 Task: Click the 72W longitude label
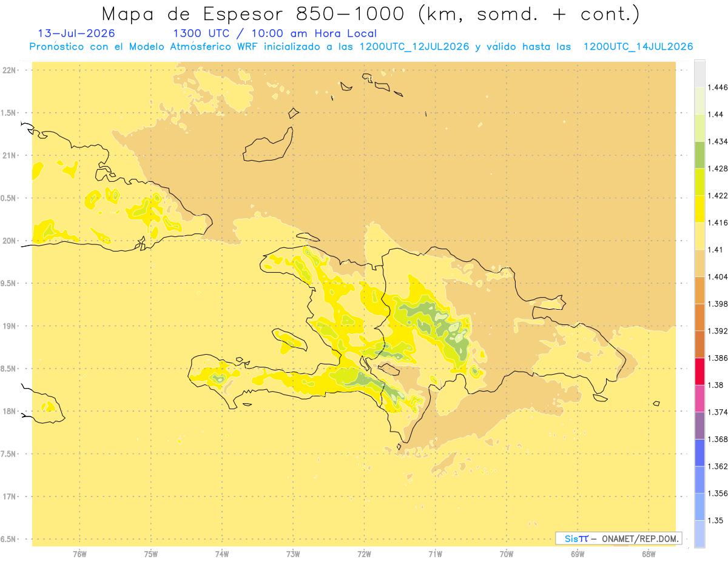[x=365, y=554]
